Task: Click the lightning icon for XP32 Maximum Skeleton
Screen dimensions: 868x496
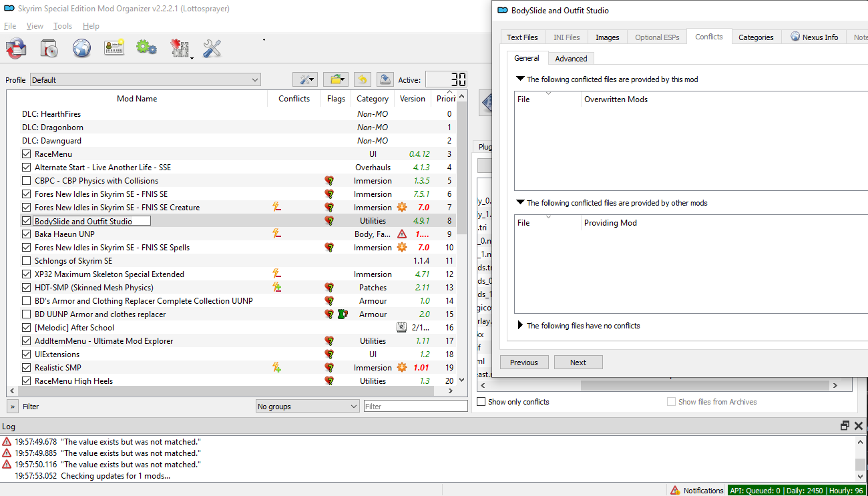Action: pos(276,274)
